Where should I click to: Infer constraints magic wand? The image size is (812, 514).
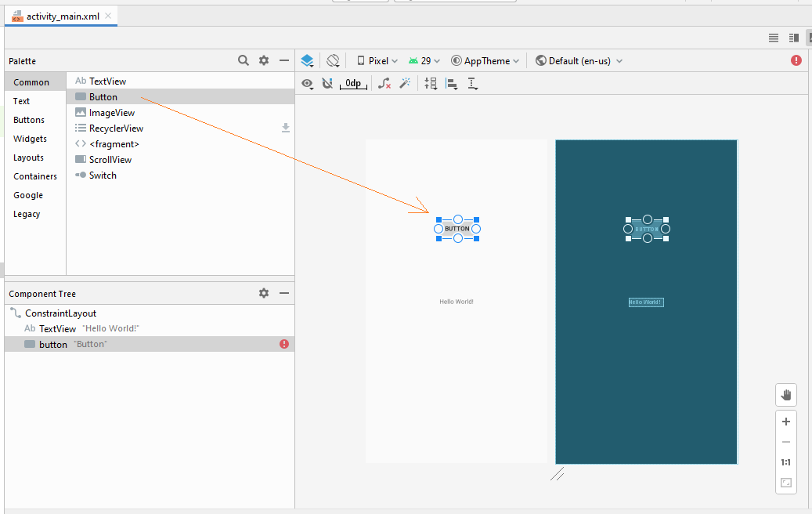[x=405, y=83]
